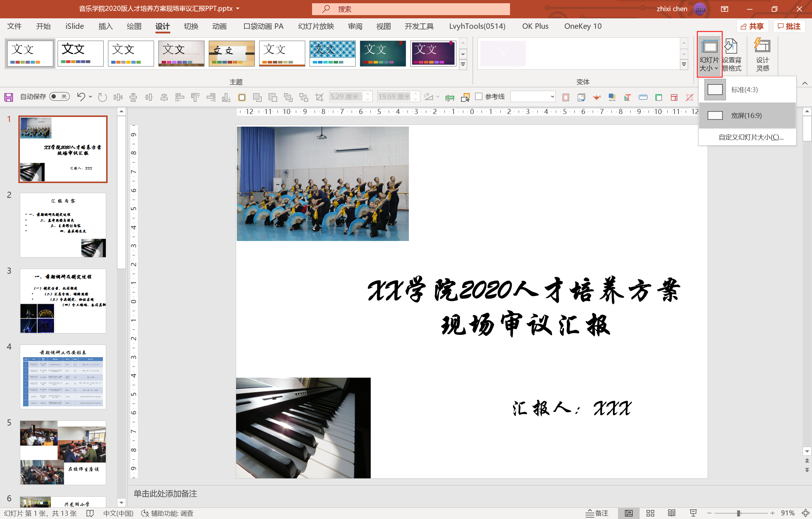
Task: Click the orange rounded square shape icon
Action: (242, 97)
